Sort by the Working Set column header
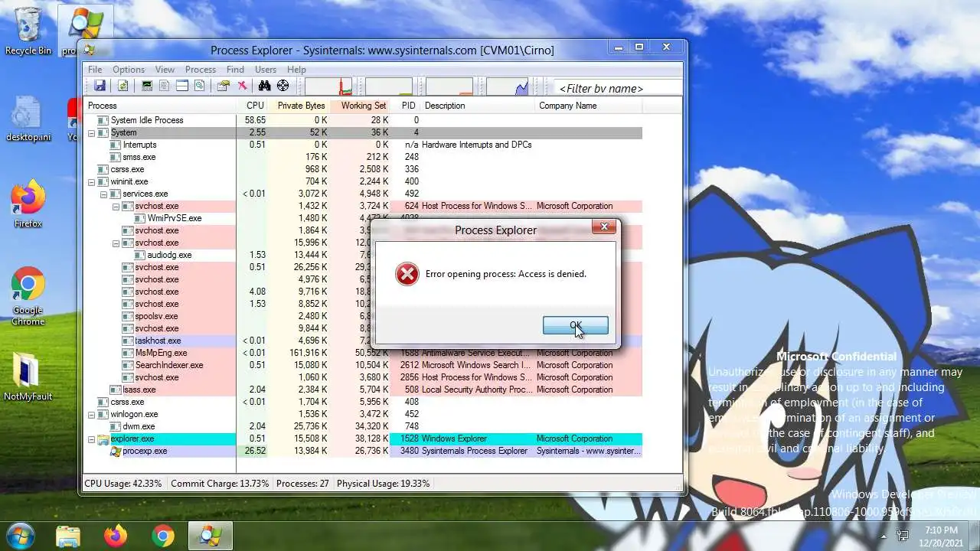Viewport: 980px width, 551px height. (x=361, y=106)
